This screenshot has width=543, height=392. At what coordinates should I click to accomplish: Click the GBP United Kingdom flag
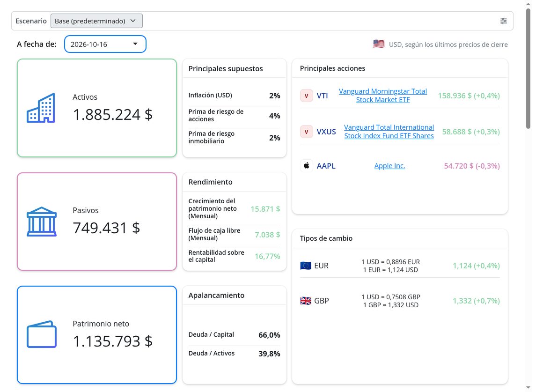point(305,301)
